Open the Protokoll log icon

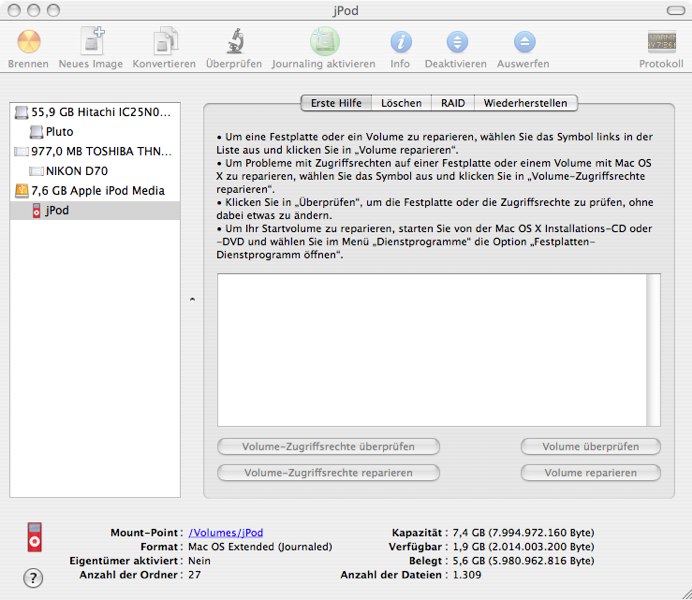(661, 43)
